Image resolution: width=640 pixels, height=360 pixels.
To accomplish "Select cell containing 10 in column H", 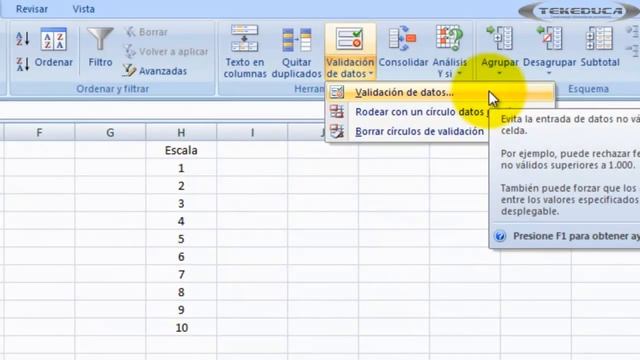I will pyautogui.click(x=181, y=328).
